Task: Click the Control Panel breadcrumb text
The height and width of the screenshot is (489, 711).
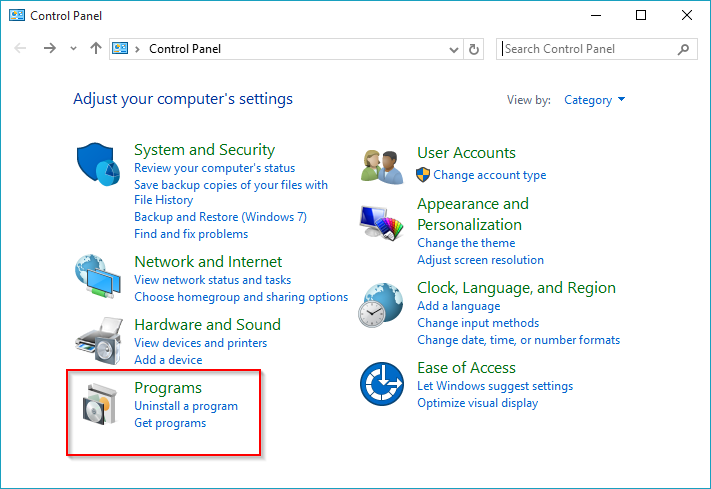Action: pyautogui.click(x=185, y=49)
